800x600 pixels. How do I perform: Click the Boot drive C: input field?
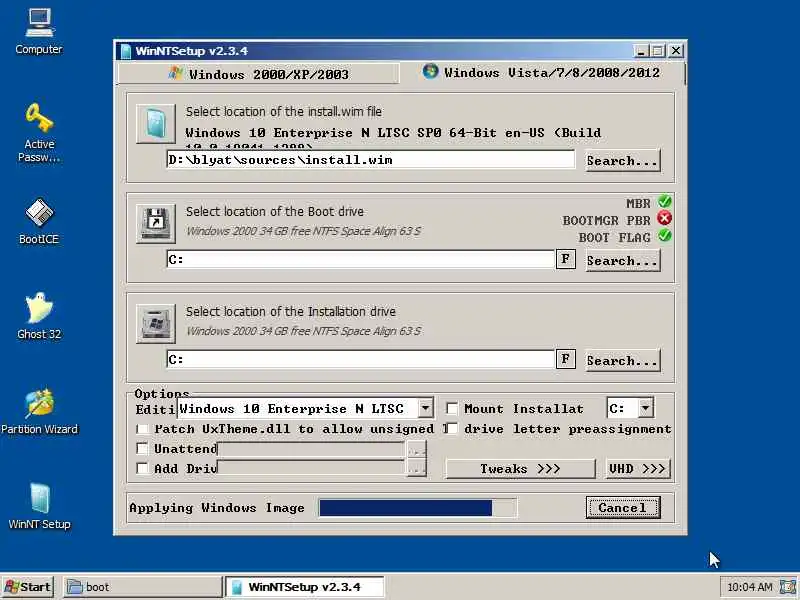(x=361, y=259)
